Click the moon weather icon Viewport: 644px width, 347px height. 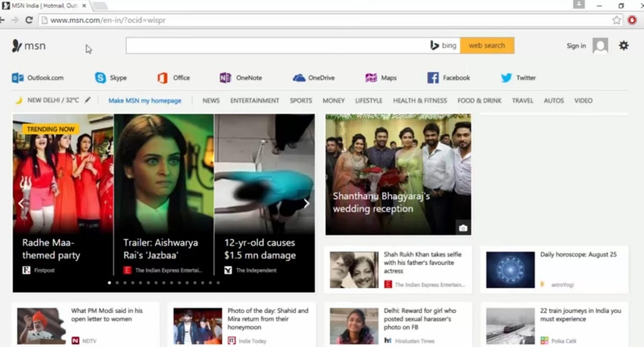(18, 100)
